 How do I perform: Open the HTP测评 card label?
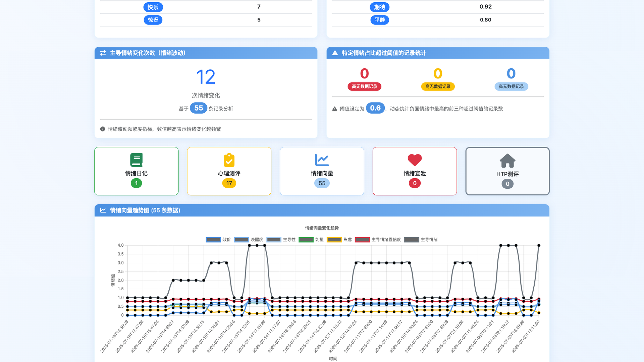[507, 174]
